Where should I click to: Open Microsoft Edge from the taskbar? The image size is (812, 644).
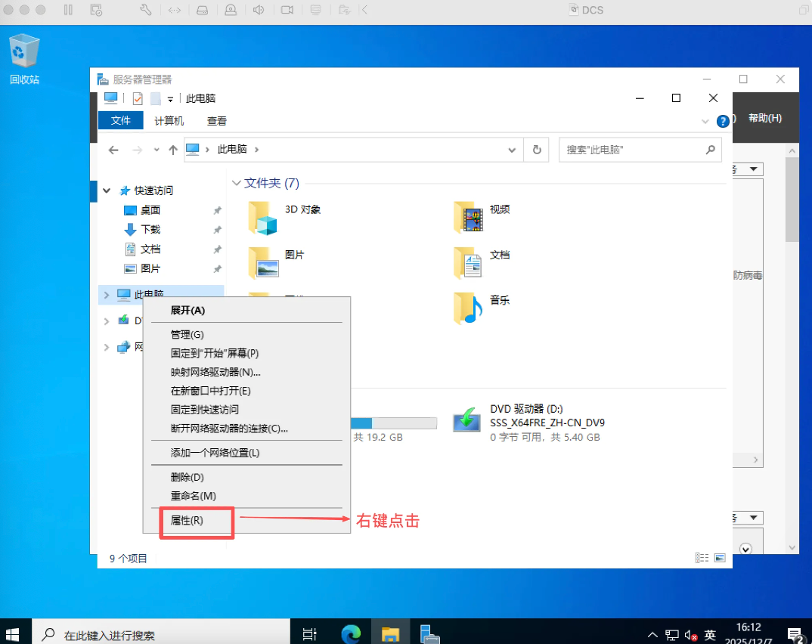click(351, 633)
